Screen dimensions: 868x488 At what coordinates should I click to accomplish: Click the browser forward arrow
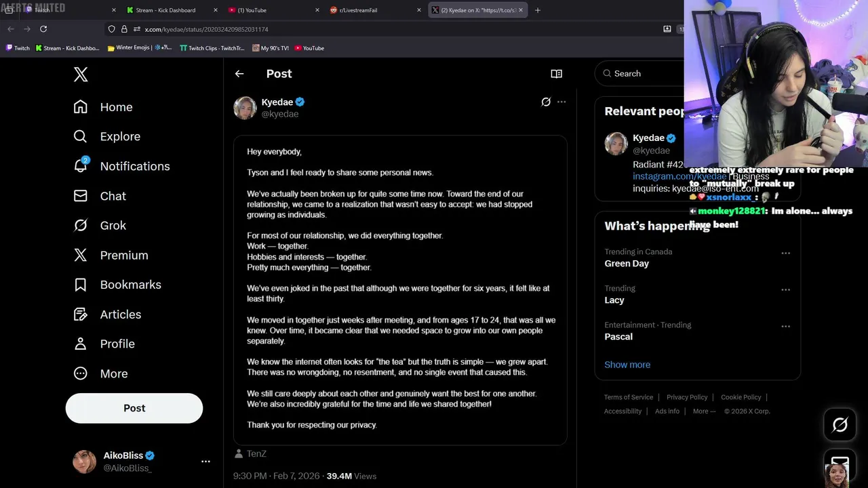(x=27, y=29)
